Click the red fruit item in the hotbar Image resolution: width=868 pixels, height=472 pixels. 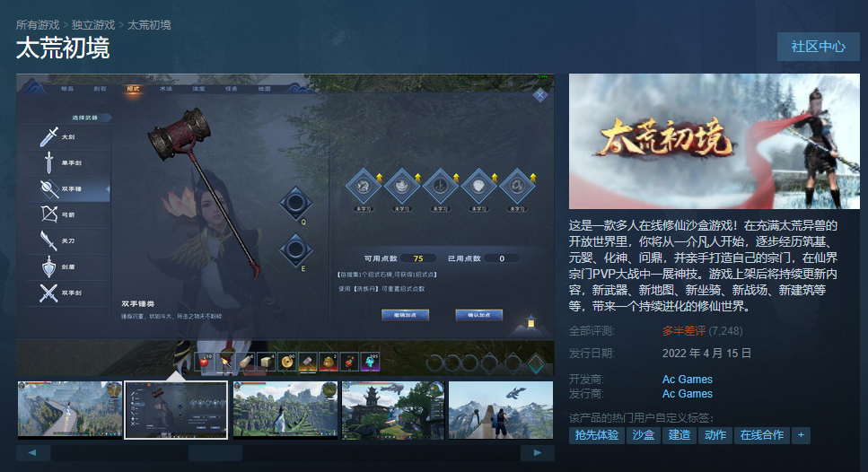click(204, 362)
